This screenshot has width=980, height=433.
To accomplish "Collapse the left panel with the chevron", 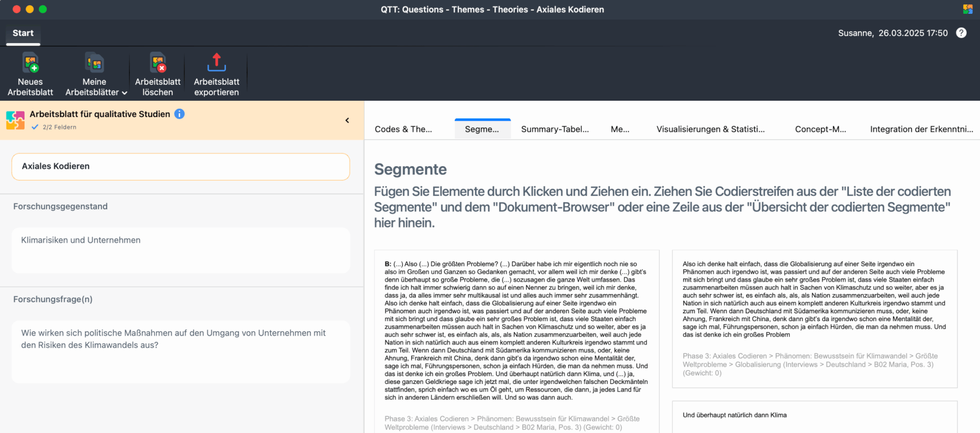I will [x=347, y=120].
